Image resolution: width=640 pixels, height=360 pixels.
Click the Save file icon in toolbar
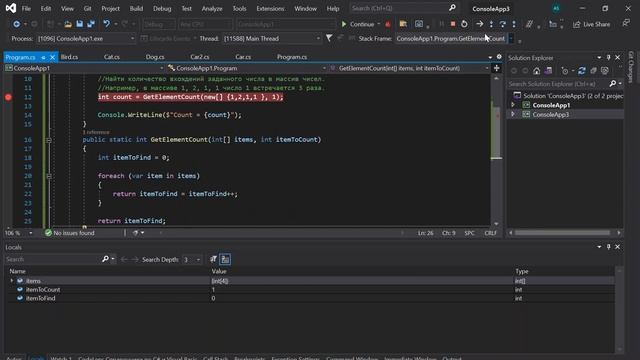coord(80,24)
